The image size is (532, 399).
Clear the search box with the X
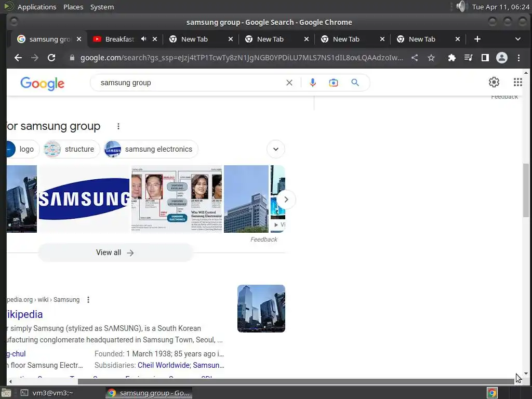click(x=289, y=83)
